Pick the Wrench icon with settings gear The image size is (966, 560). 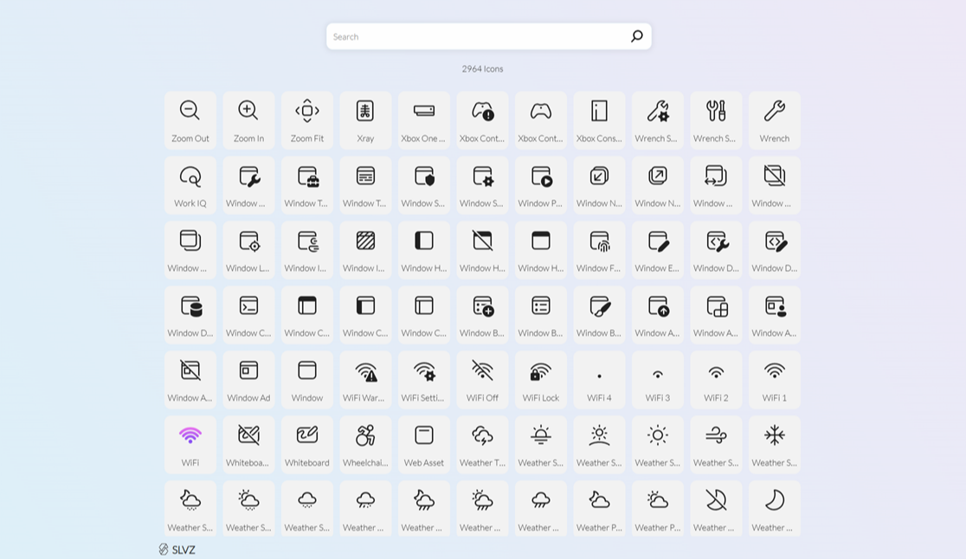(x=657, y=120)
